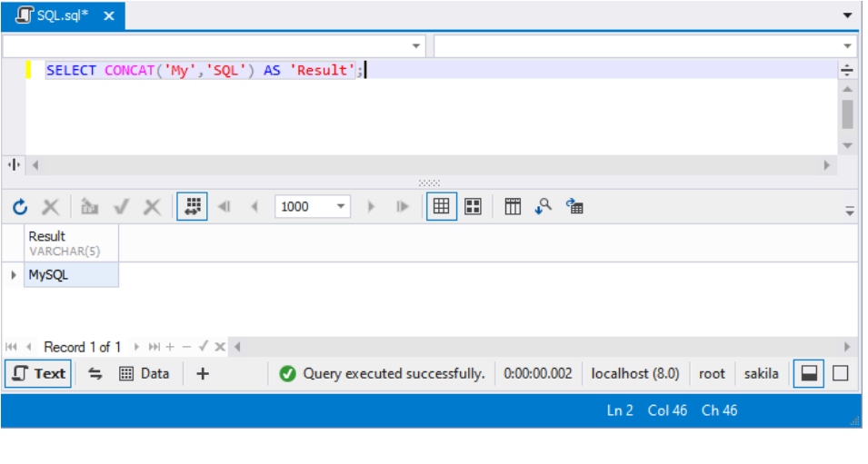End edit with navigator checkmark
868x464 pixels.
coord(204,347)
